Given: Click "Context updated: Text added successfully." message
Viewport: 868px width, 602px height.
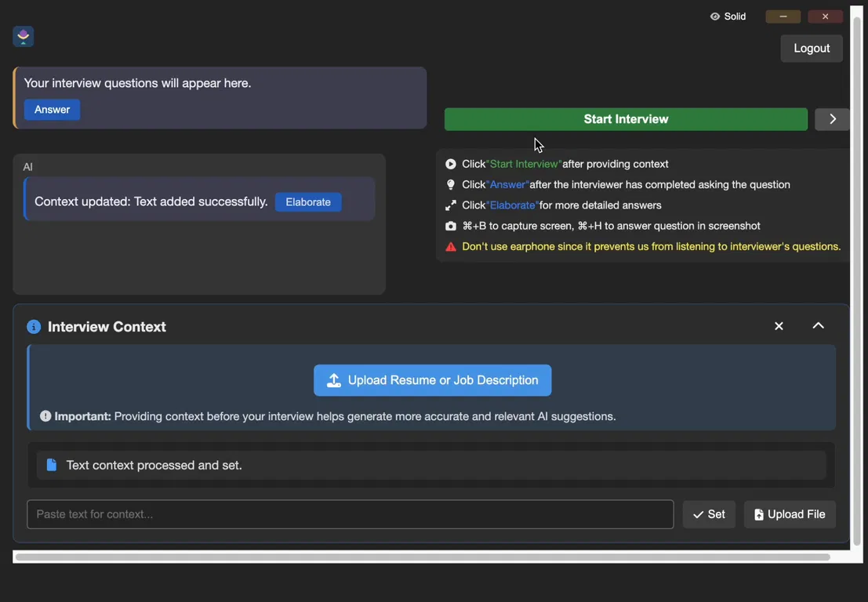Looking at the screenshot, I should coord(151,201).
